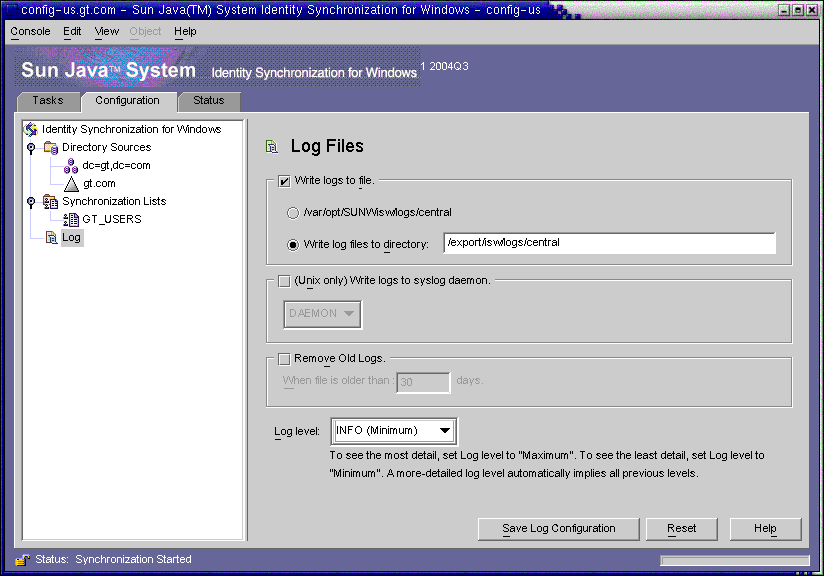Open the Console menu

tap(30, 32)
